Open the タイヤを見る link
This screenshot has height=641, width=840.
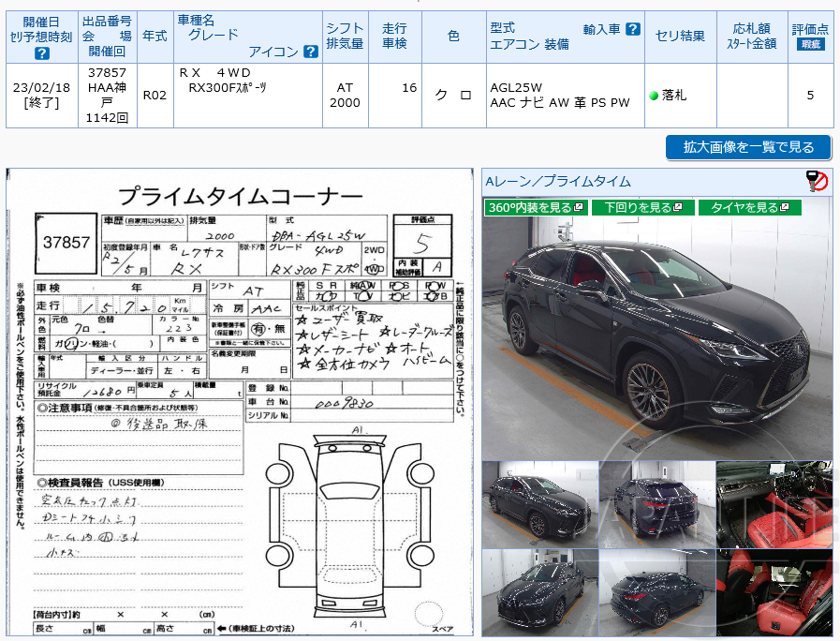tap(745, 206)
